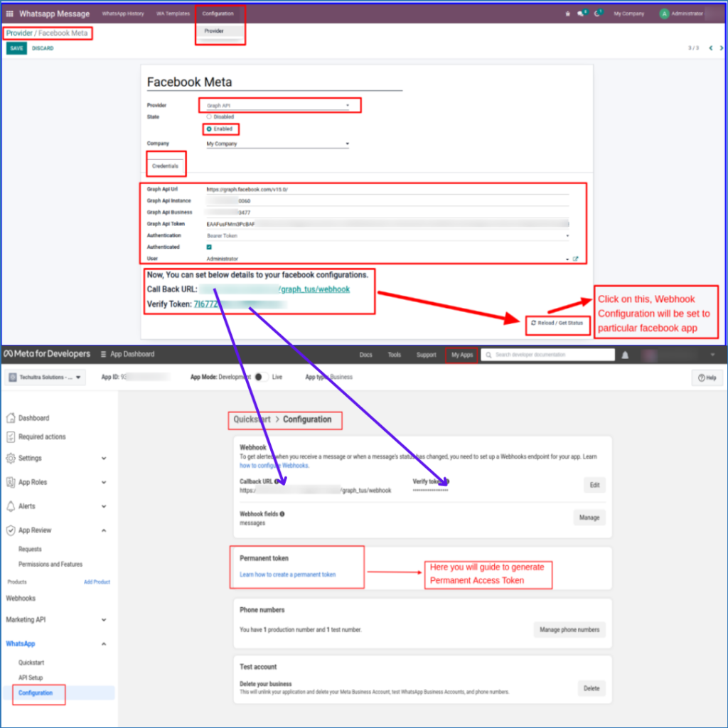Click the Manage phone numbers button
The image size is (728, 728).
569,630
